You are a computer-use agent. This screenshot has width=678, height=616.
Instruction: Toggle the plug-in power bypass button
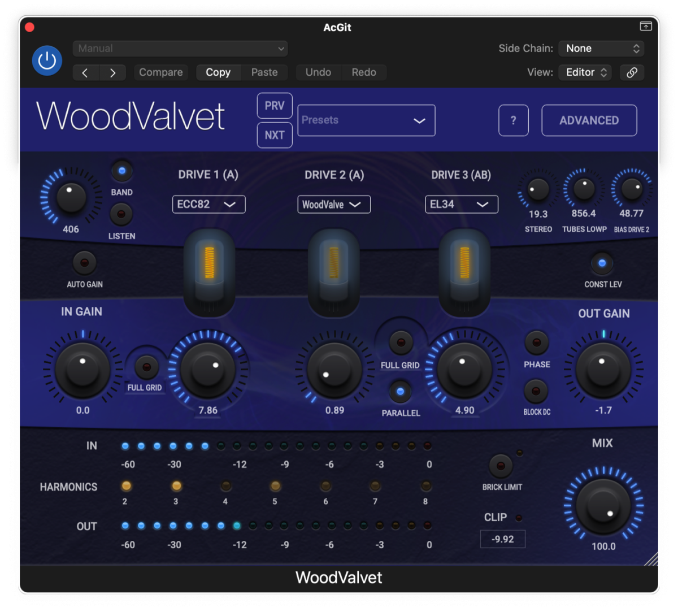47,60
